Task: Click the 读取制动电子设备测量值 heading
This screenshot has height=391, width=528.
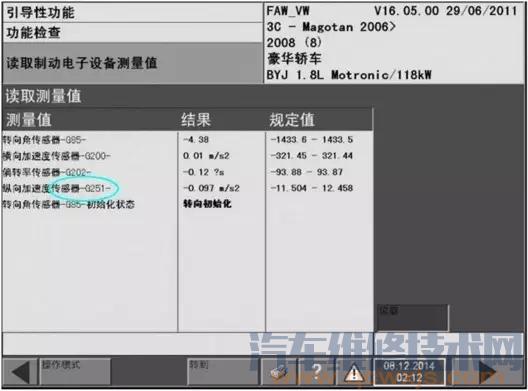Action: [82, 63]
